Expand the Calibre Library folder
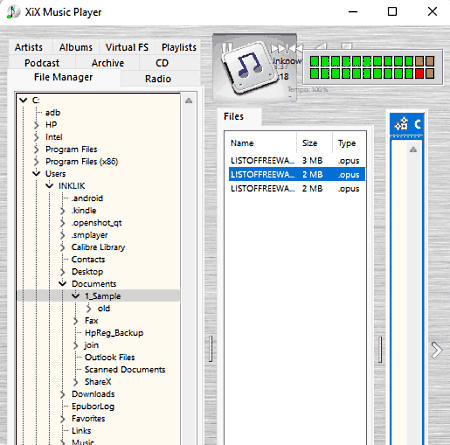 [62, 247]
